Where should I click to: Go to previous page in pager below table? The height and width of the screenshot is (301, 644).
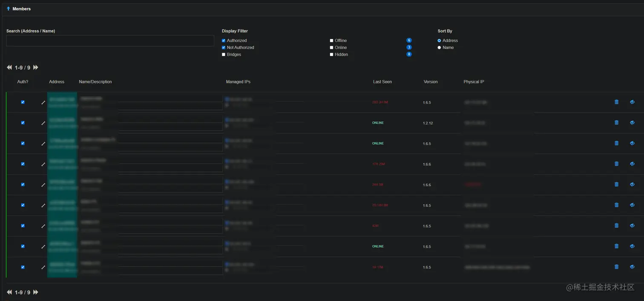(x=9, y=292)
